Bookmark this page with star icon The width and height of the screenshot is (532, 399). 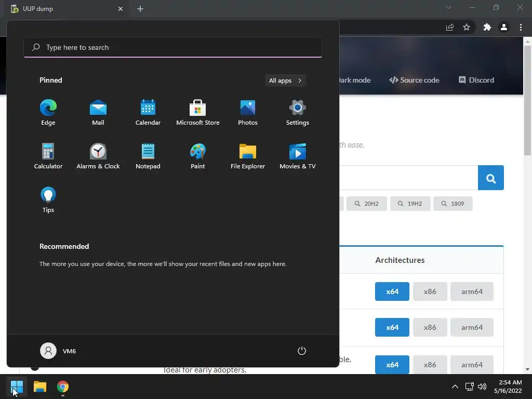[467, 27]
